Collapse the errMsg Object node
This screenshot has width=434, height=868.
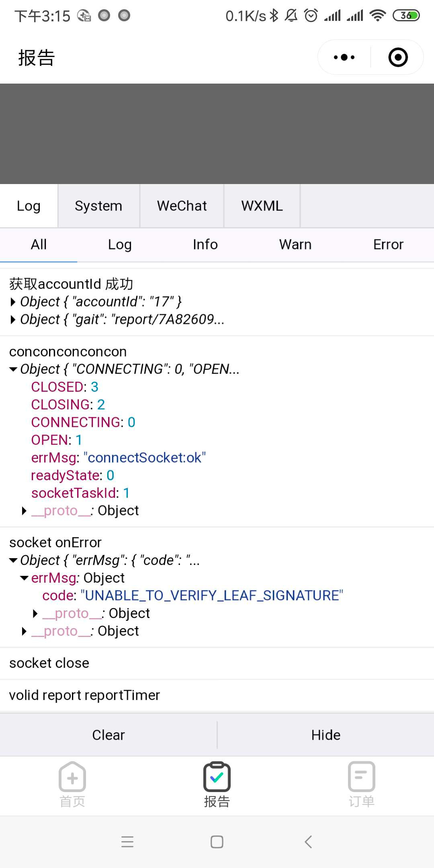[x=25, y=578]
